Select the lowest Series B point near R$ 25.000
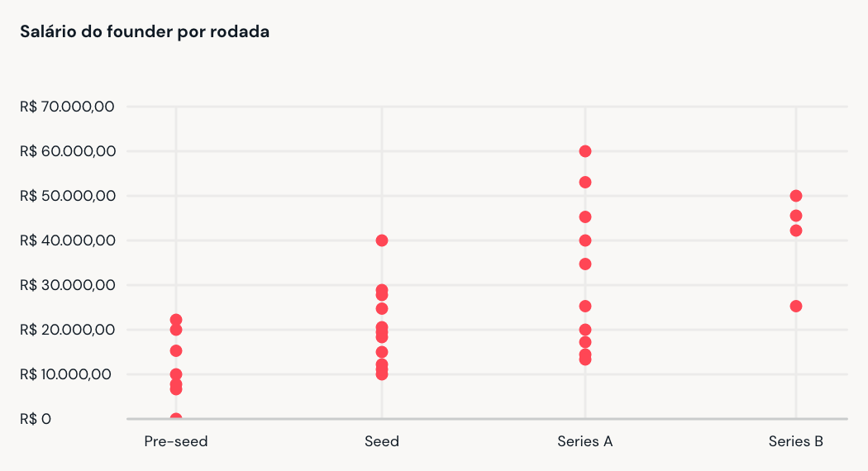Viewport: 868px width, 471px height. pos(796,306)
